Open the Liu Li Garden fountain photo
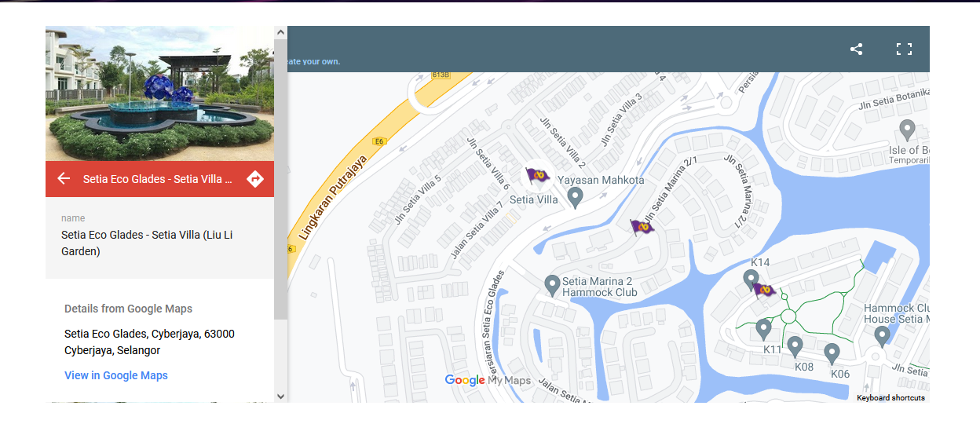980x424 pixels. [159, 93]
